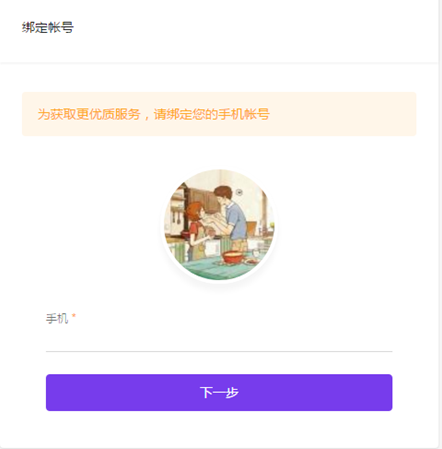Select the wall clock in avatar illustration
Screen dimensions: 442x449
239,192
